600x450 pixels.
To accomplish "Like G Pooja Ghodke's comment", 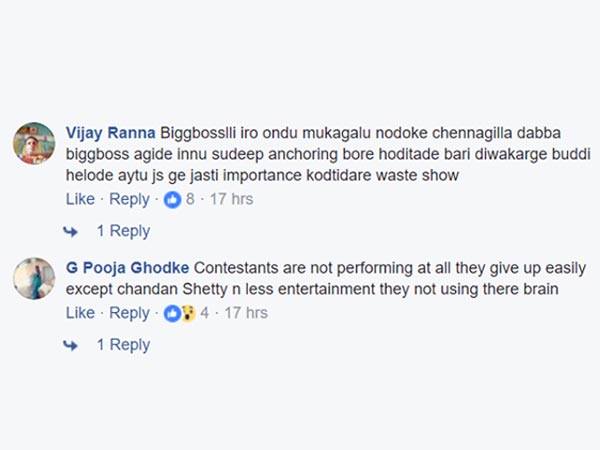I will (80, 313).
